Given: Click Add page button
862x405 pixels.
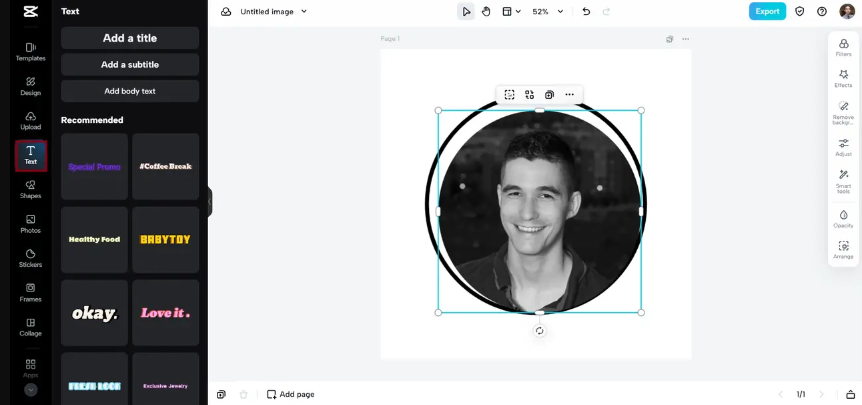Looking at the screenshot, I should point(291,395).
